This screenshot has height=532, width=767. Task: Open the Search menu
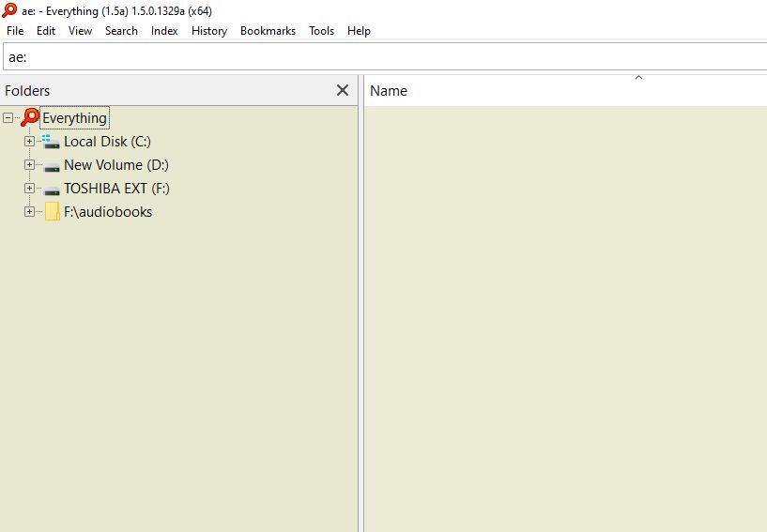[121, 31]
